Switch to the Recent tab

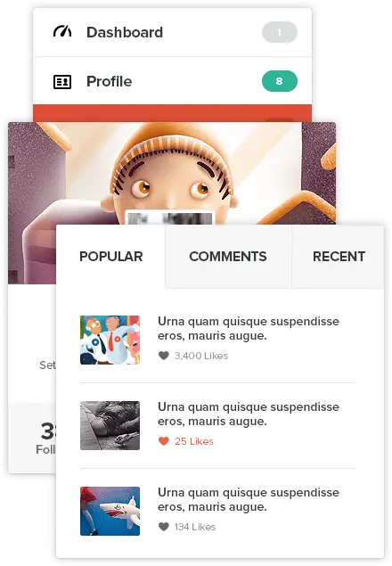coord(339,257)
